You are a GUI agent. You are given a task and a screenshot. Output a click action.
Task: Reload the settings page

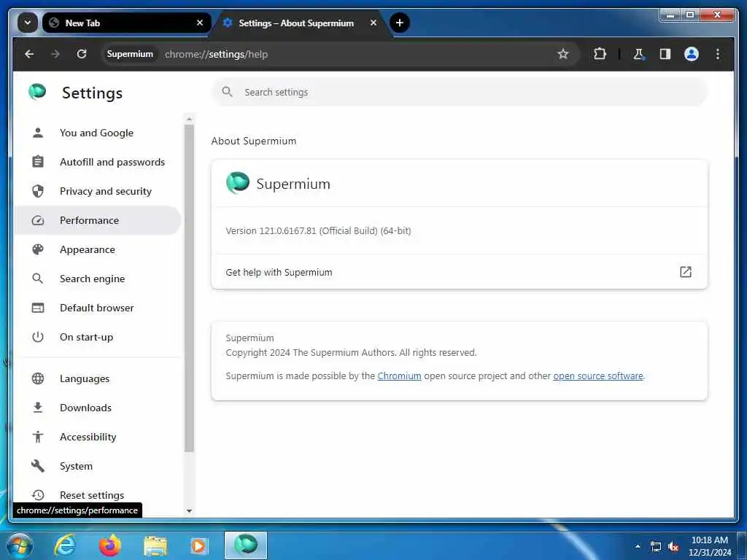(82, 54)
